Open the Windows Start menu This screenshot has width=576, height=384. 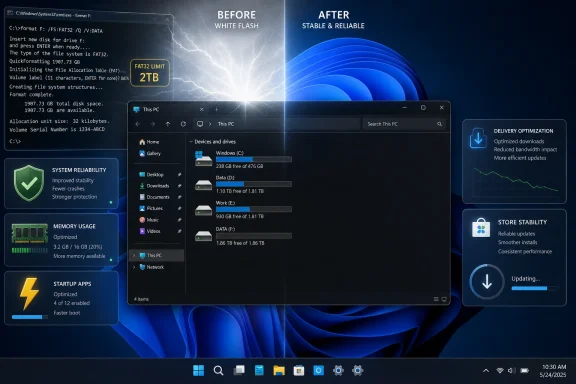click(x=199, y=370)
